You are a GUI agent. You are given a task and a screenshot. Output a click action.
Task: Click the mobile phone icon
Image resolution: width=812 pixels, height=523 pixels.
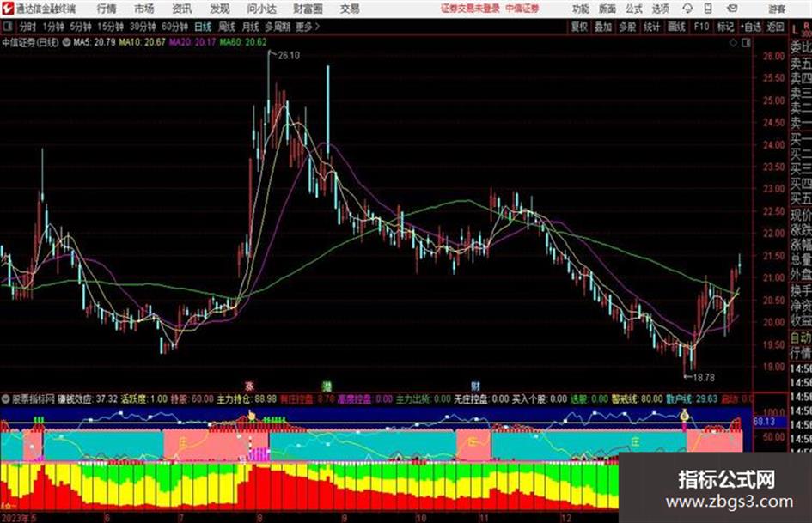tap(708, 9)
